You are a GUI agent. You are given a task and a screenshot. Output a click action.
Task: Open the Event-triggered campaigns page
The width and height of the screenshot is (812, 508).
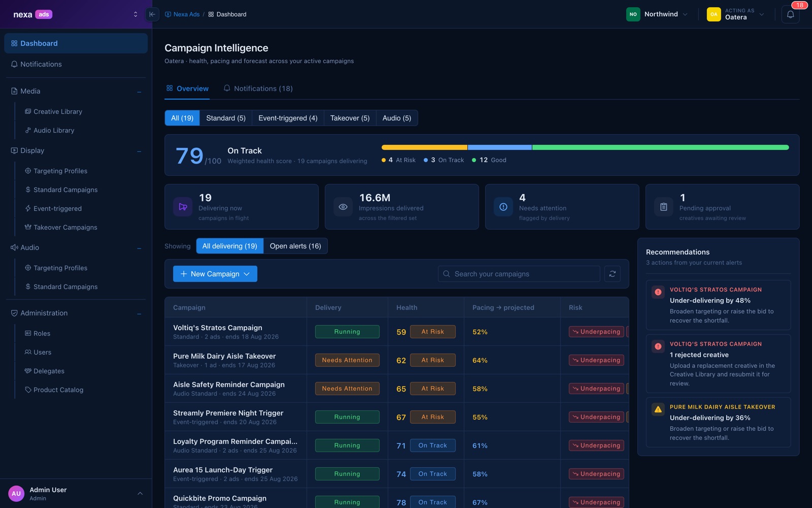coord(57,208)
